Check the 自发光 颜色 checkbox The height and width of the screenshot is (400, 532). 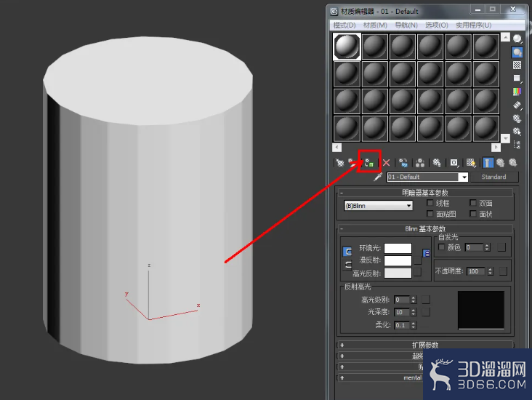pyautogui.click(x=441, y=247)
